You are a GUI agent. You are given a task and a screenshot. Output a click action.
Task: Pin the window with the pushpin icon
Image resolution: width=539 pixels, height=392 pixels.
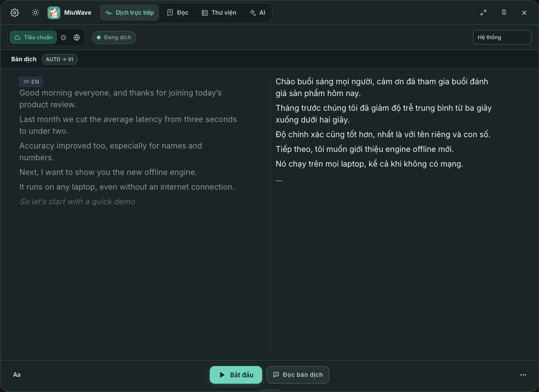504,13
